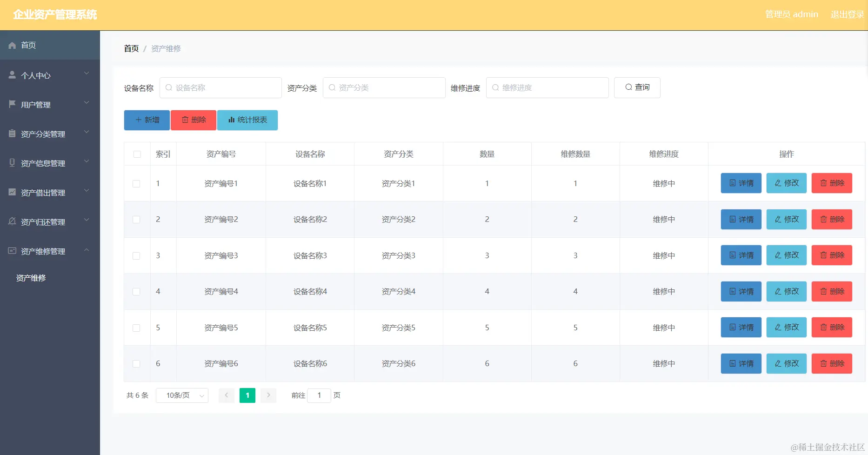The image size is (868, 455).
Task: Delete the 资产编号4 row
Action: [832, 291]
